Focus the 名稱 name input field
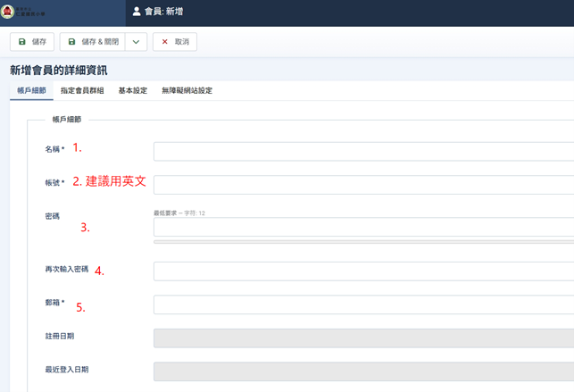The height and width of the screenshot is (392, 574). click(363, 152)
